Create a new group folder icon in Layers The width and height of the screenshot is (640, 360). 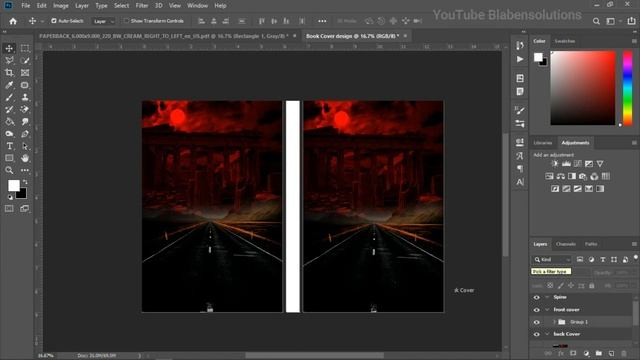(598, 353)
